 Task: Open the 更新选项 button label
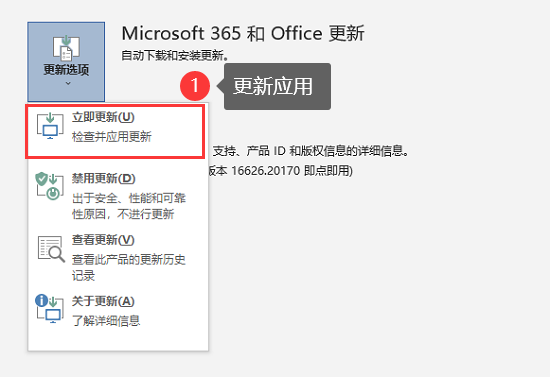66,69
